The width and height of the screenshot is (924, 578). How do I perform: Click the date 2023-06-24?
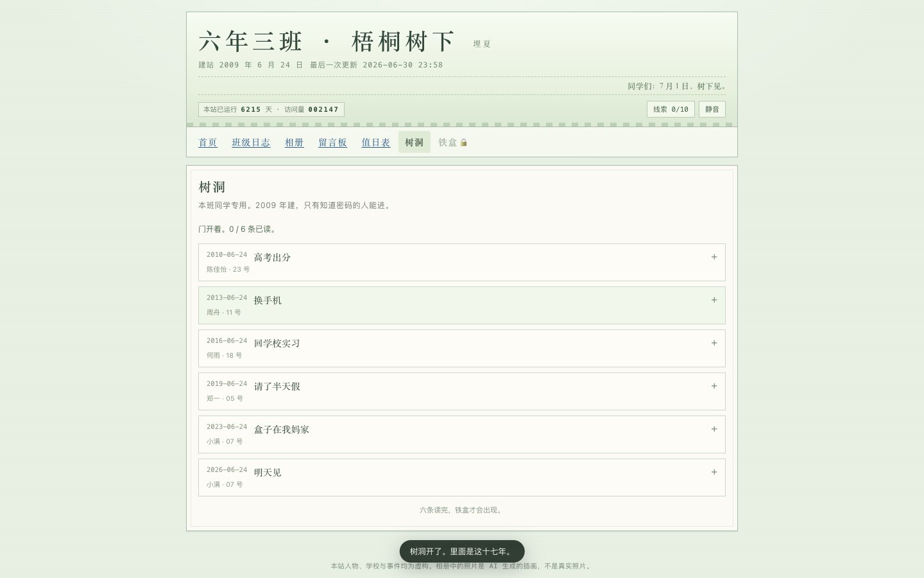point(227,427)
